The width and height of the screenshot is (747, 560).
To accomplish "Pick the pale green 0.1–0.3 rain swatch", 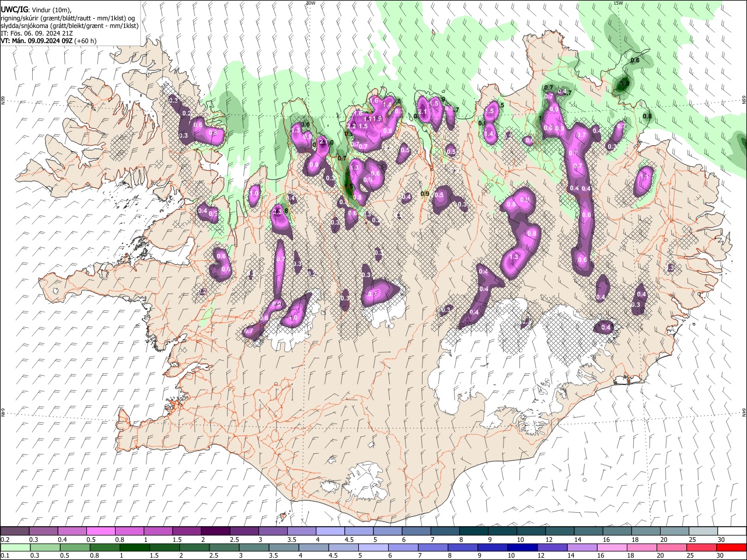I will coord(15,548).
